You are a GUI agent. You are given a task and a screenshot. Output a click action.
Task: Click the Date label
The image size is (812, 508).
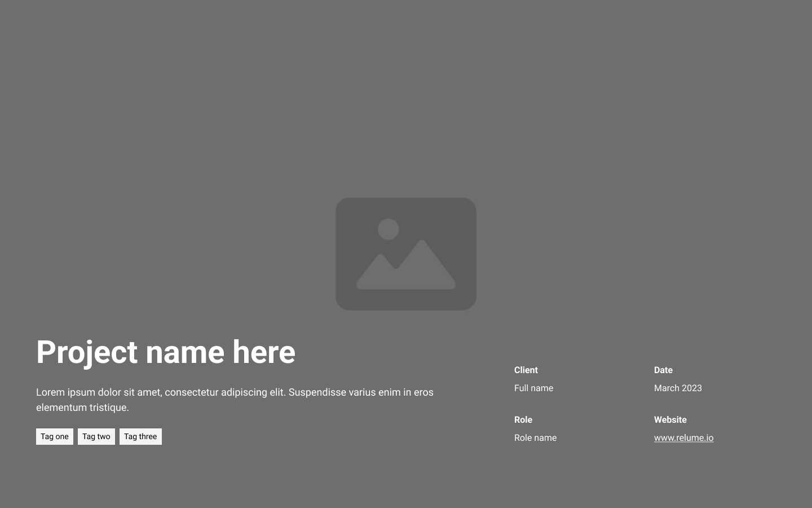point(663,370)
